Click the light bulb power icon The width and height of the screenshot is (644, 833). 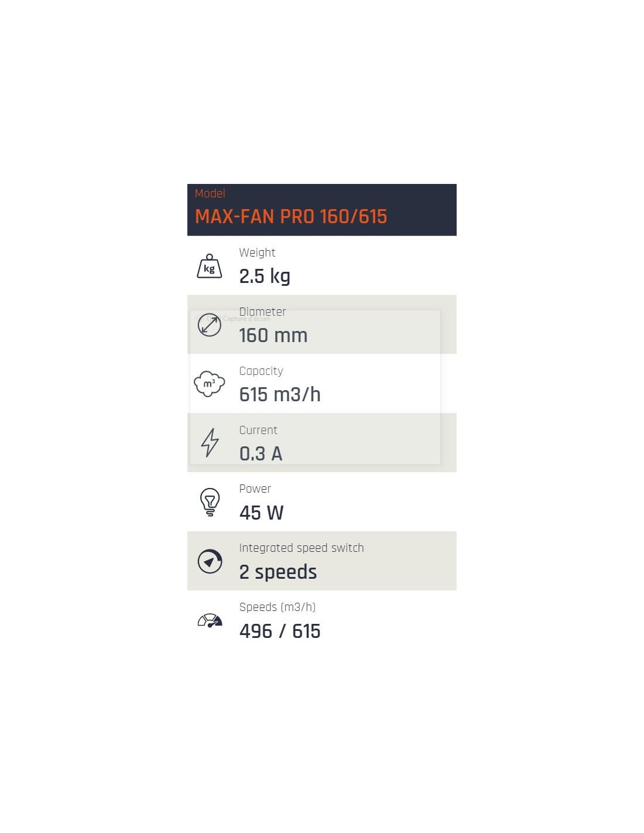pyautogui.click(x=210, y=502)
